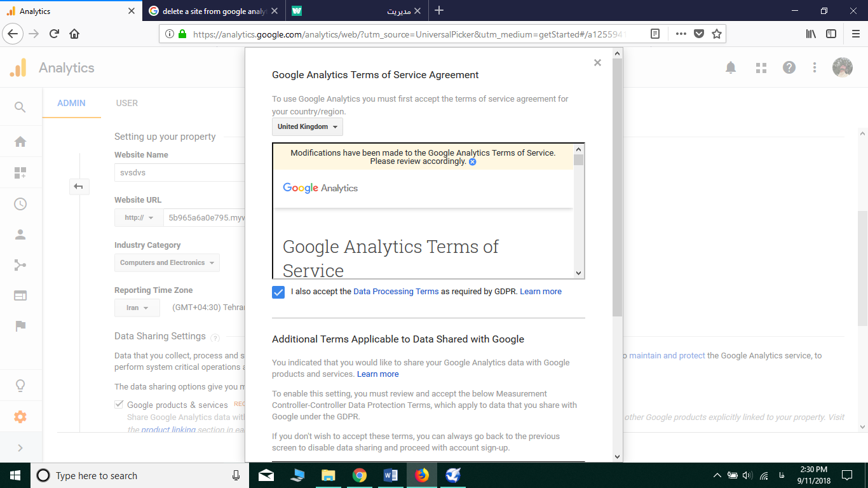This screenshot has height=488, width=868.
Task: Toggle Google products & services checkbox
Action: point(119,404)
